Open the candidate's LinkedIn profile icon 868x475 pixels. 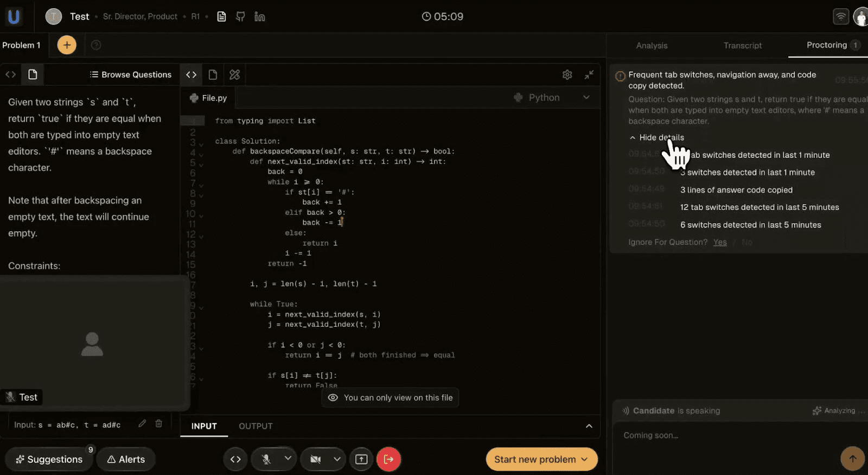point(260,17)
